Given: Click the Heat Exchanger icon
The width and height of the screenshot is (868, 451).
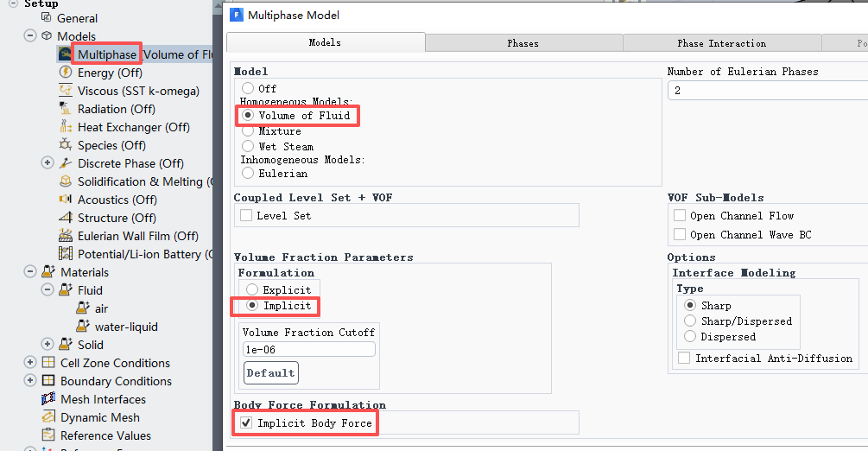Looking at the screenshot, I should pos(66,127).
